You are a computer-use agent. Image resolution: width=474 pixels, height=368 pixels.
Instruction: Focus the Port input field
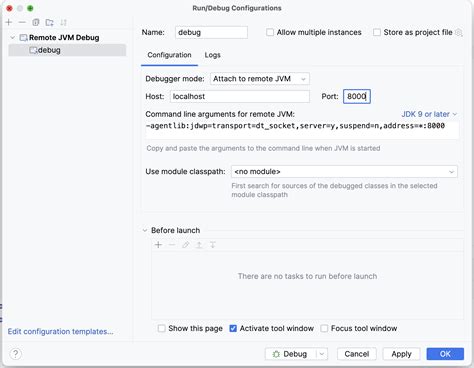(x=357, y=96)
